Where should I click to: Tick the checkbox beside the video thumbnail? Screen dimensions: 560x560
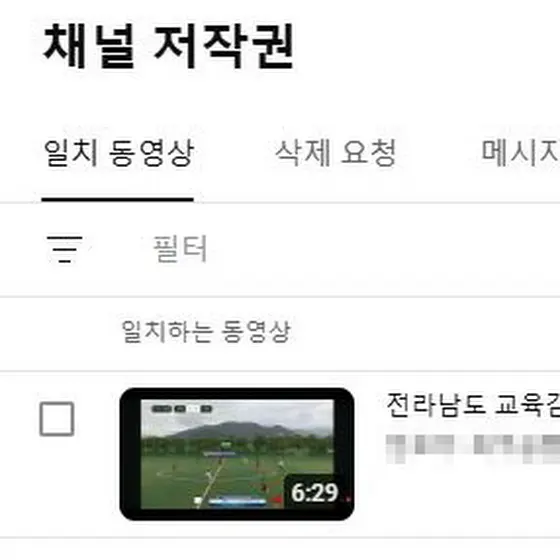57,419
